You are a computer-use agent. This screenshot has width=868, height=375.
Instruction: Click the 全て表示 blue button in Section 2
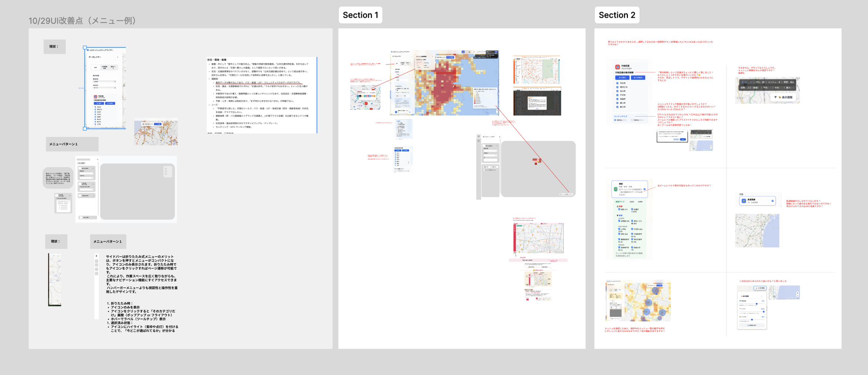[x=622, y=78]
